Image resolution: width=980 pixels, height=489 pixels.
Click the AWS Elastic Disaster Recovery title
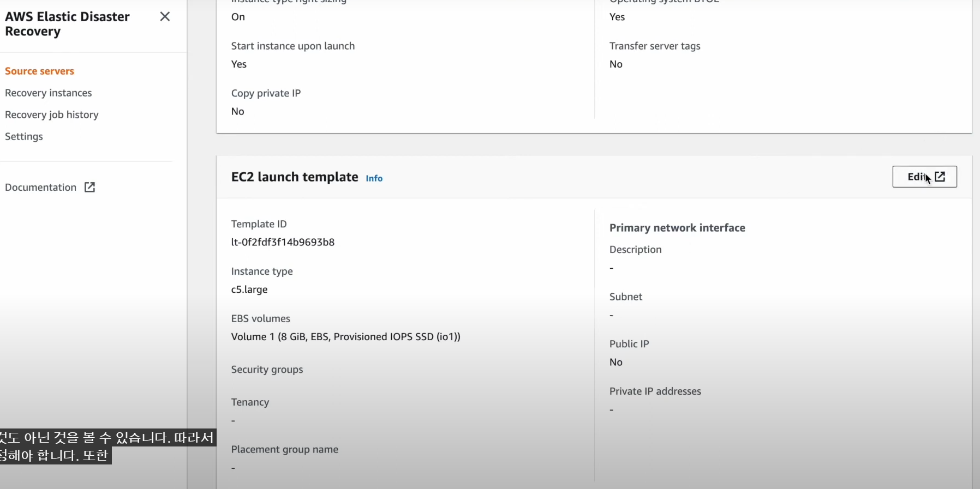(67, 24)
